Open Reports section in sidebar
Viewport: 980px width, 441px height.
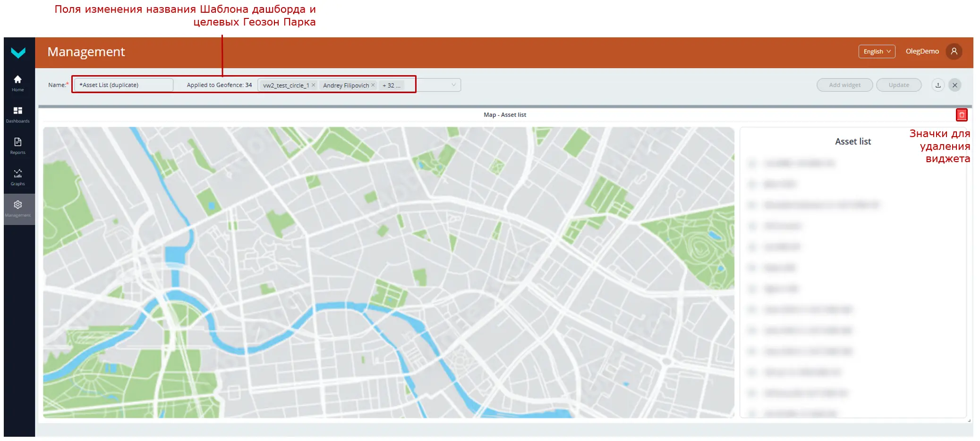coord(18,146)
